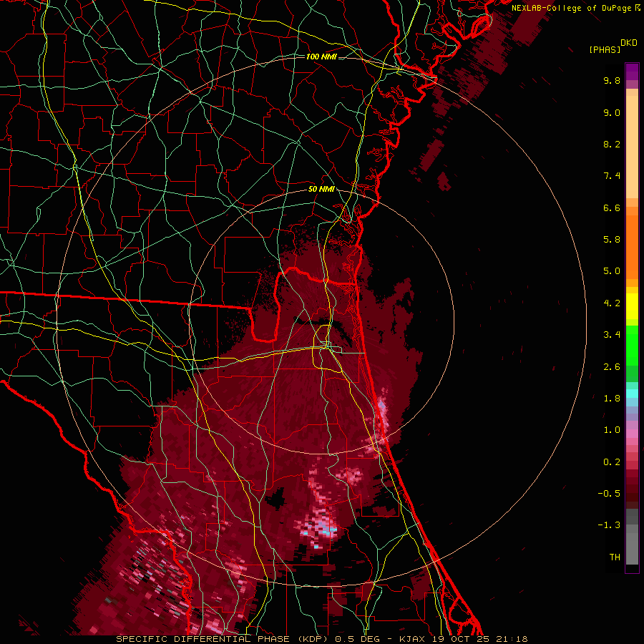The width and height of the screenshot is (644, 644).
Task: Select the 6.6 value on color scale
Action: 612,208
